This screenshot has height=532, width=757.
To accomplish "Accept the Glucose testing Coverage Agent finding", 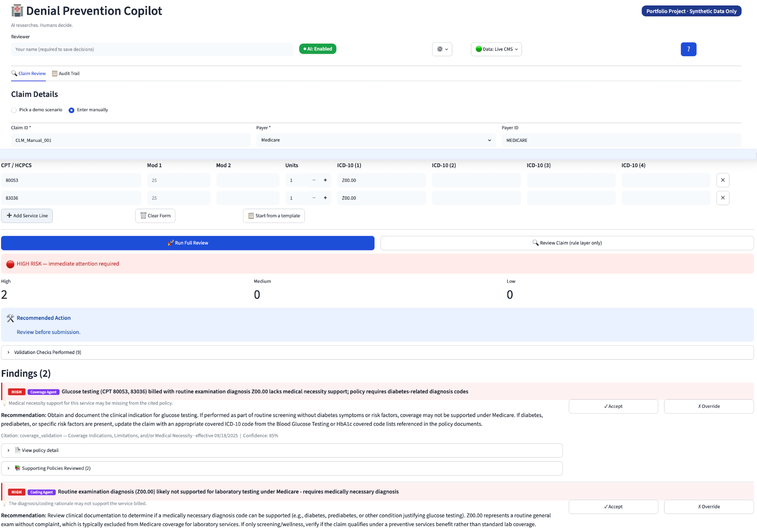I will [x=613, y=406].
